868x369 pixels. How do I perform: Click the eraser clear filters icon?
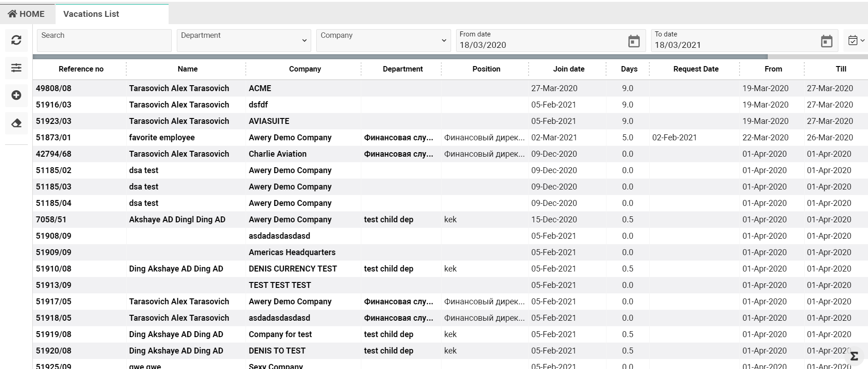[16, 123]
